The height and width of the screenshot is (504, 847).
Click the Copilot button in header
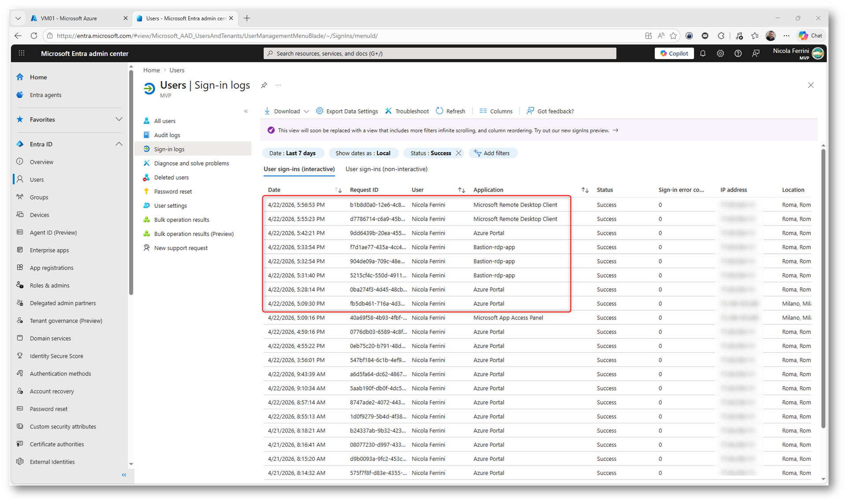click(x=674, y=53)
